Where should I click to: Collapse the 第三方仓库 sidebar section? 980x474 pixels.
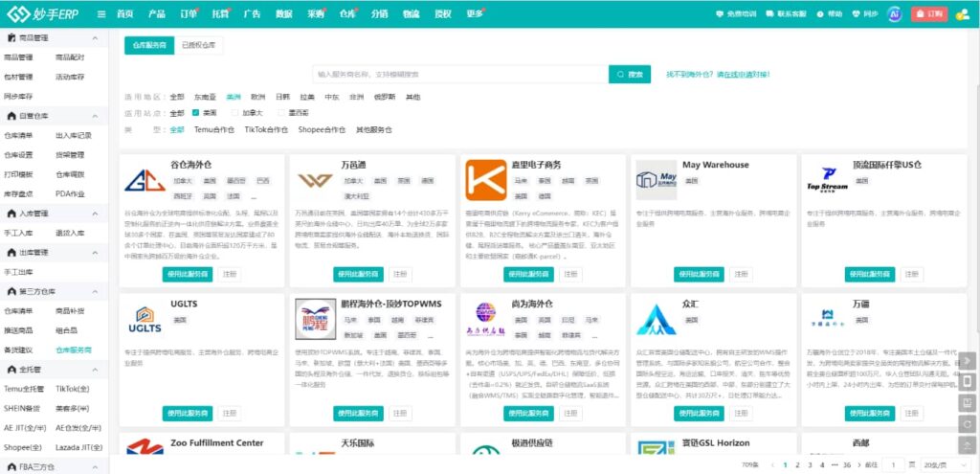tap(95, 291)
